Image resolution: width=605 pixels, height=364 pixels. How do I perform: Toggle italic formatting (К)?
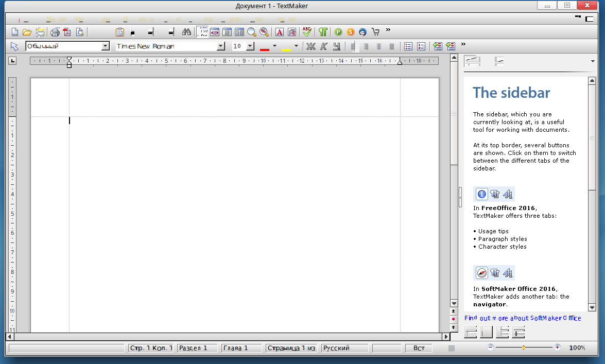click(x=323, y=46)
